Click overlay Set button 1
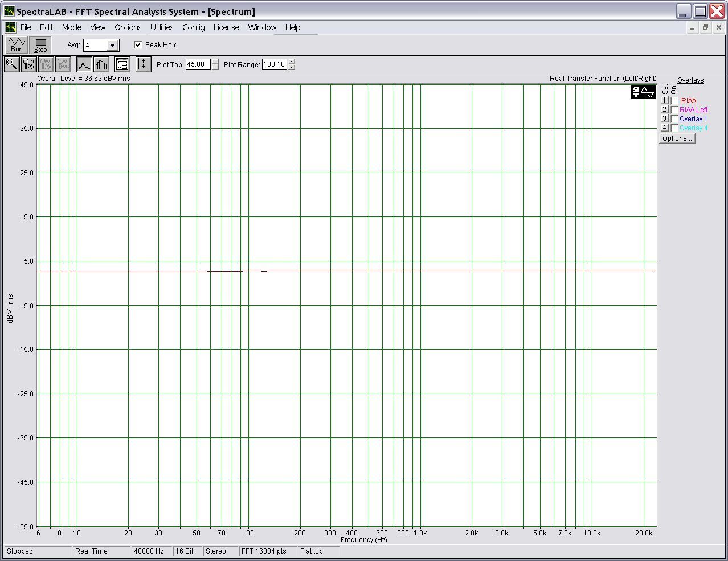This screenshot has width=728, height=561. 664,101
